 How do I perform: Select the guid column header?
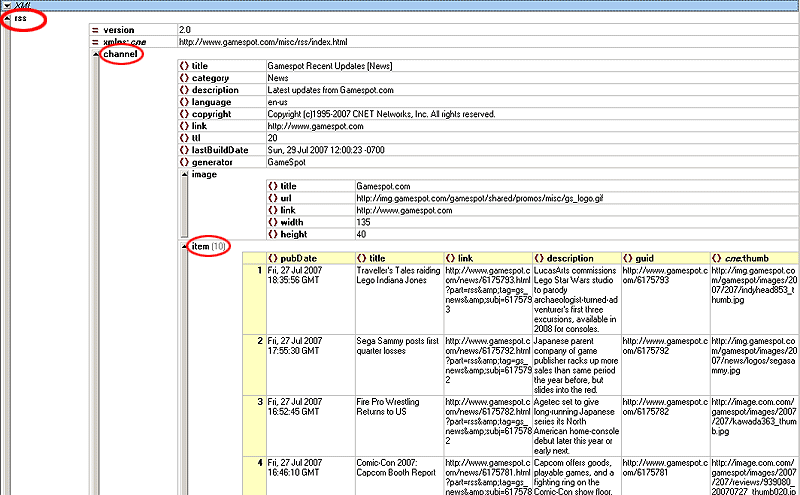click(665, 258)
